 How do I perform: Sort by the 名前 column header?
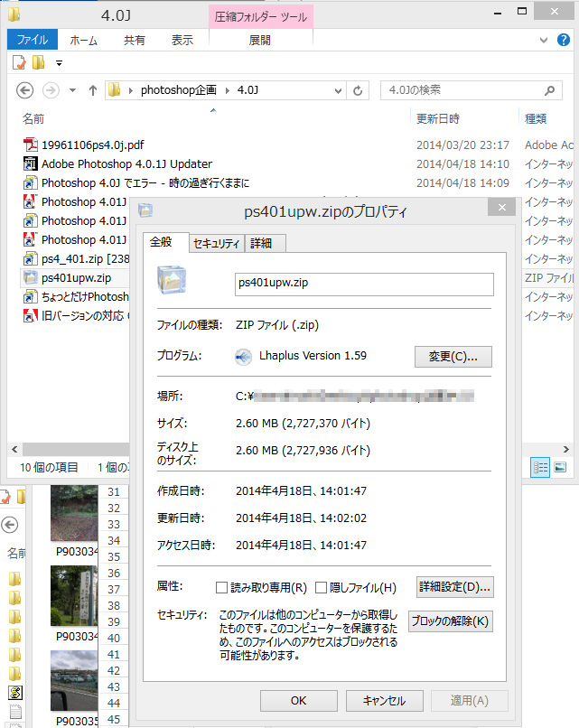pos(33,119)
